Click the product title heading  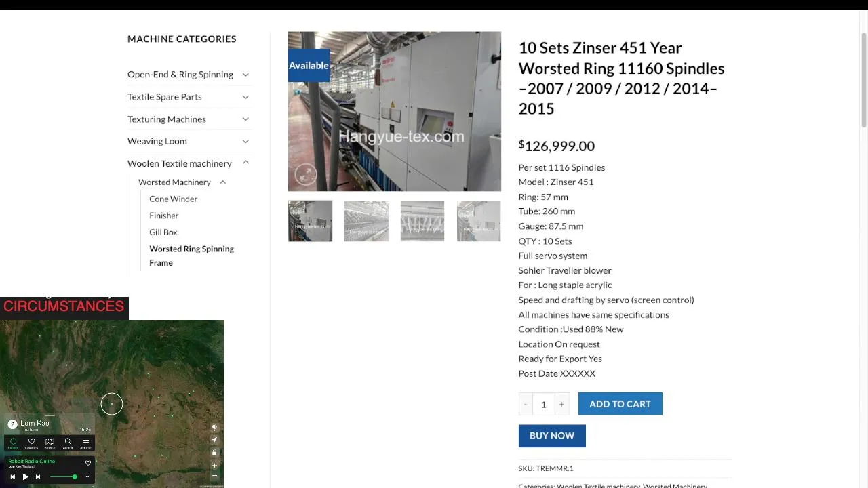pos(622,78)
